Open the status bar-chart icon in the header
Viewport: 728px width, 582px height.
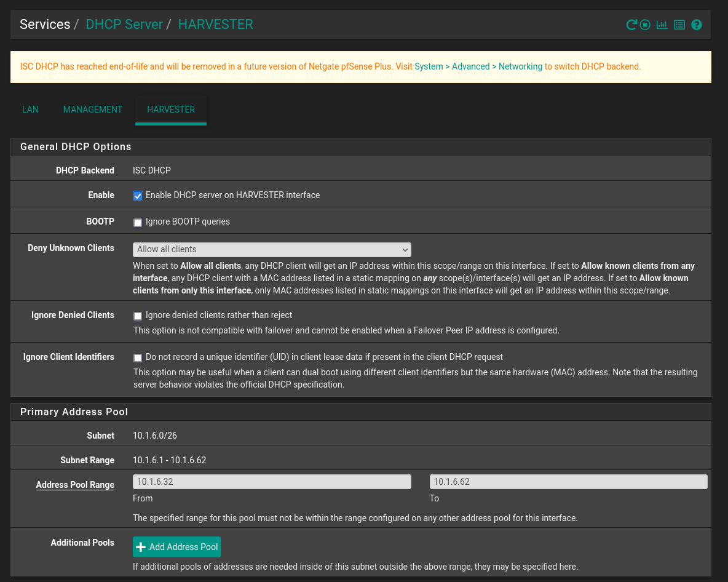point(662,25)
